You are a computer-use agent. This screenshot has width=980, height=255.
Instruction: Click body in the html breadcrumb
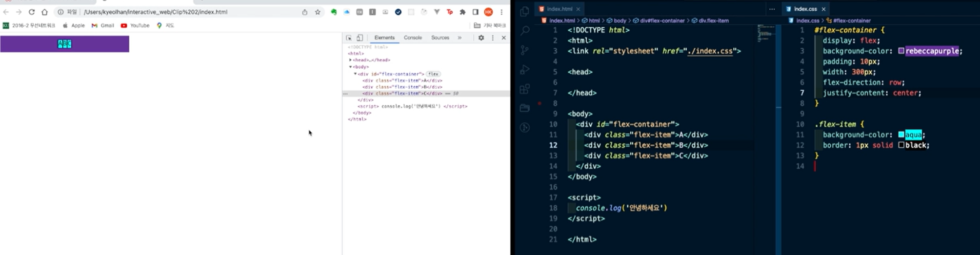tap(617, 20)
